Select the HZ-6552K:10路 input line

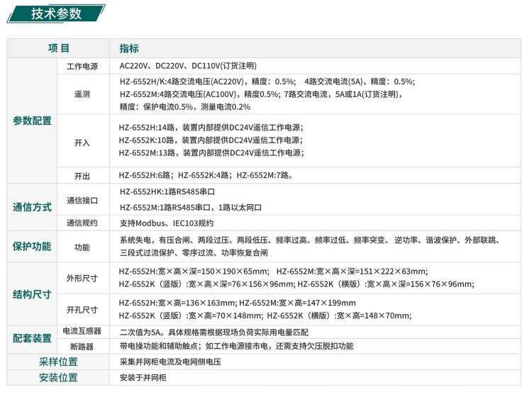[x=211, y=140]
